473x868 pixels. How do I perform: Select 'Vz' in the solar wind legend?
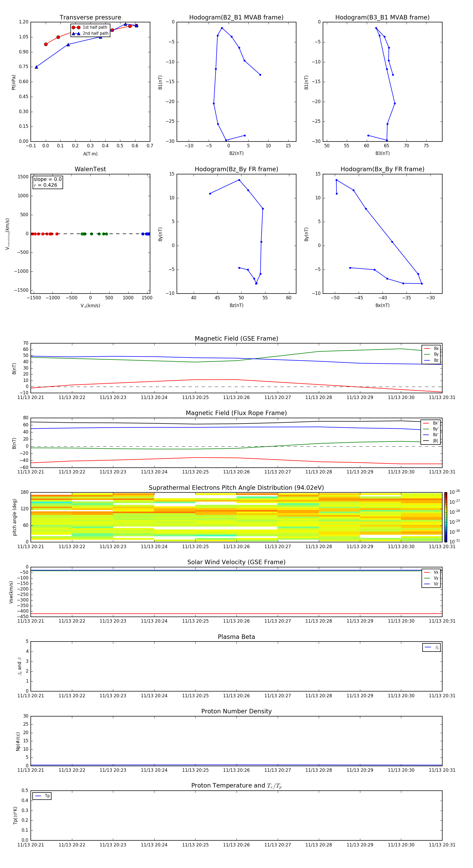point(431,584)
